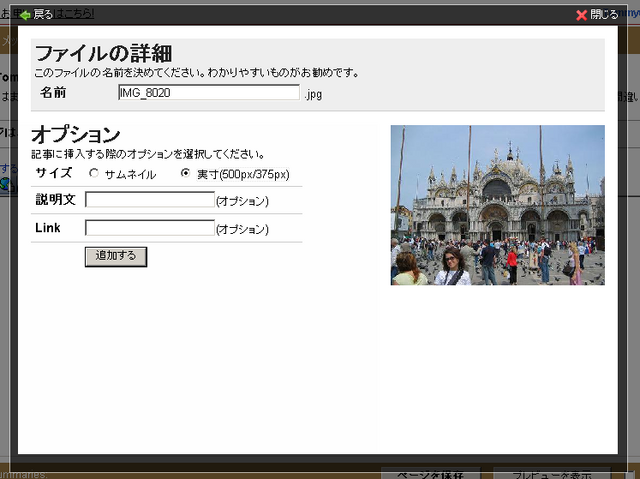Click the ファイルの詳細 heading
640x479 pixels.
tap(104, 53)
